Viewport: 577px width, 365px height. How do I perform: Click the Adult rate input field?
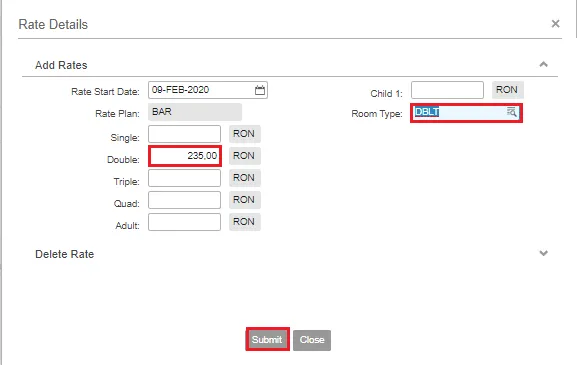tap(184, 222)
